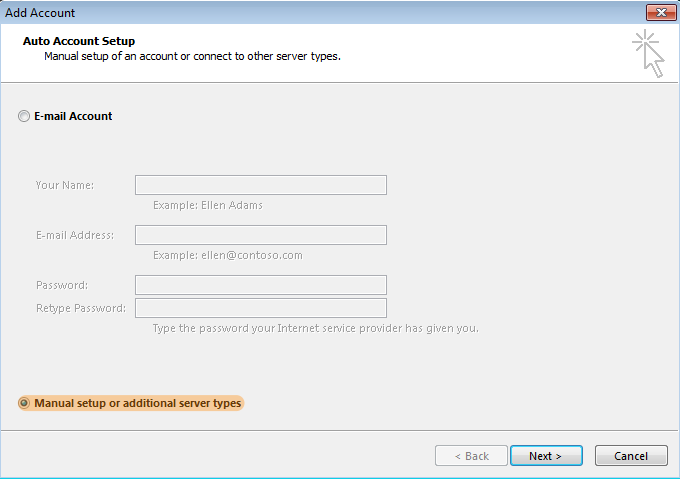This screenshot has width=680, height=479.
Task: Click the E-mail Account option label
Action: click(x=73, y=116)
